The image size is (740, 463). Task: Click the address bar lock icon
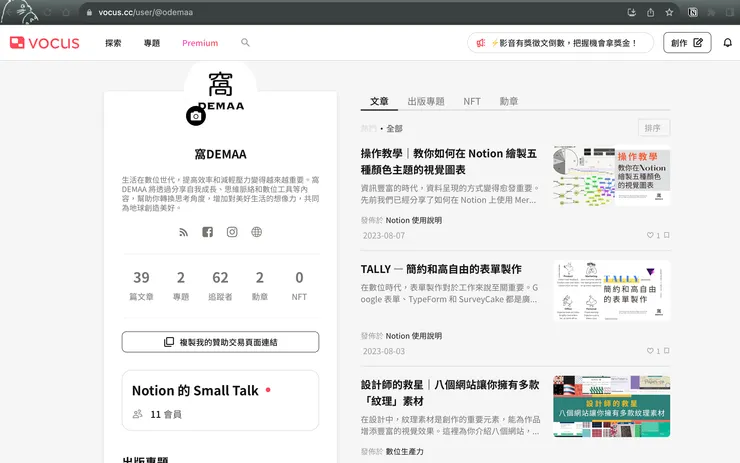(89, 12)
